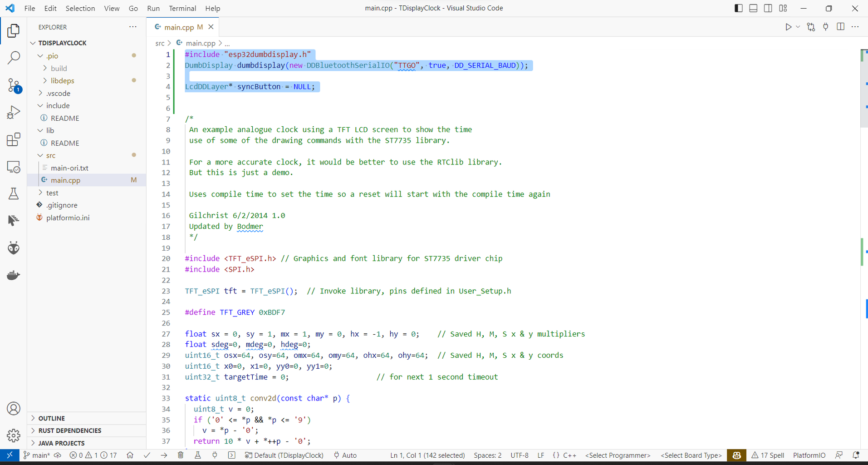
Task: Toggle the panel layout icon in title bar
Action: (753, 8)
